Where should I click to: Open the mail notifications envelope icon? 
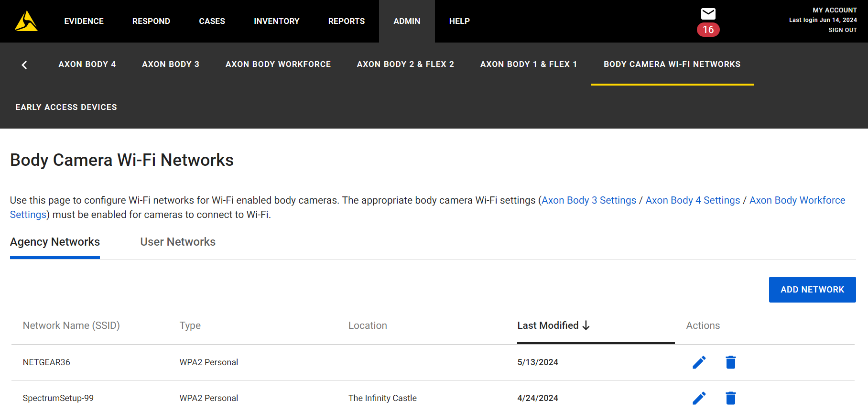708,13
